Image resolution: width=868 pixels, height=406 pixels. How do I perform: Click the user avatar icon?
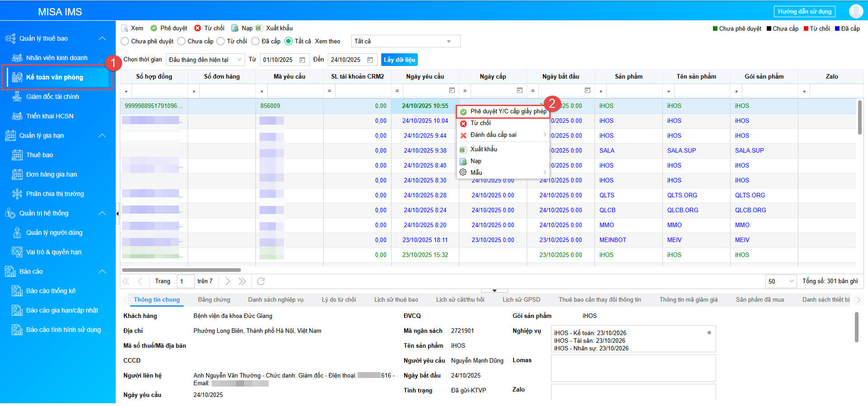[856, 11]
